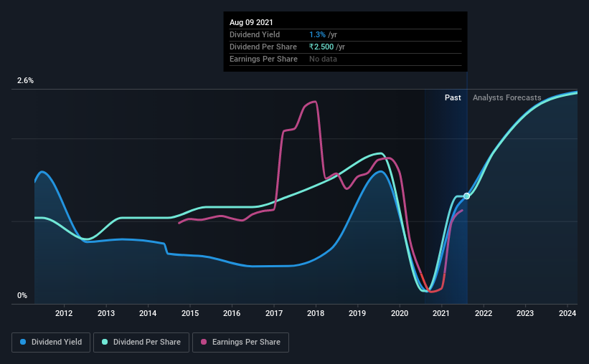Screen dimensions: 589x364
Task: Click the highlighted data point on Aug 2021
Action: pos(466,196)
